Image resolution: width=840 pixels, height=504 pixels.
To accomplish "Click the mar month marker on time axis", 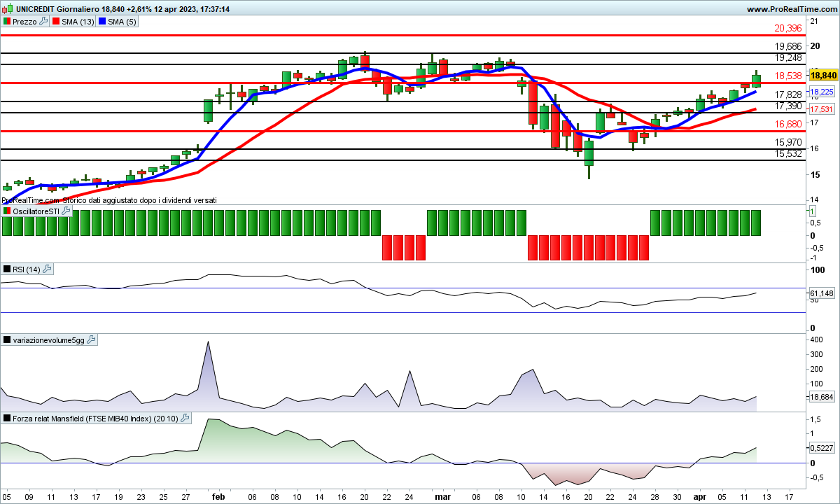I will point(442,496).
